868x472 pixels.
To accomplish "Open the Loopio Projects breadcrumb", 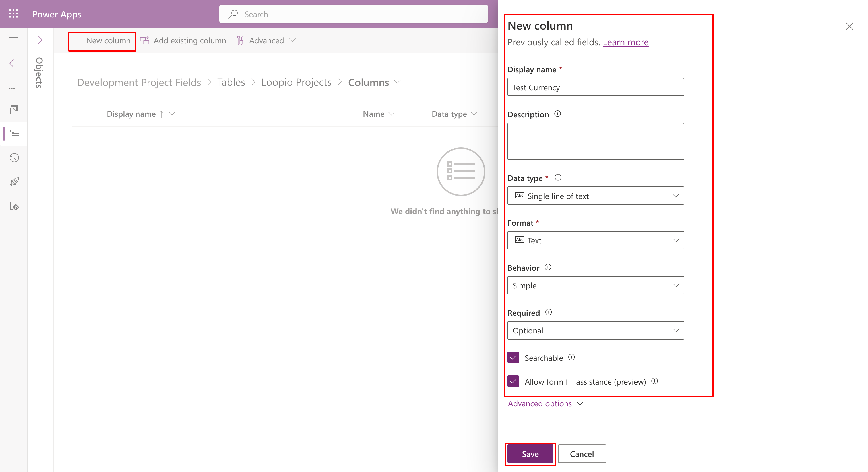I will [297, 83].
